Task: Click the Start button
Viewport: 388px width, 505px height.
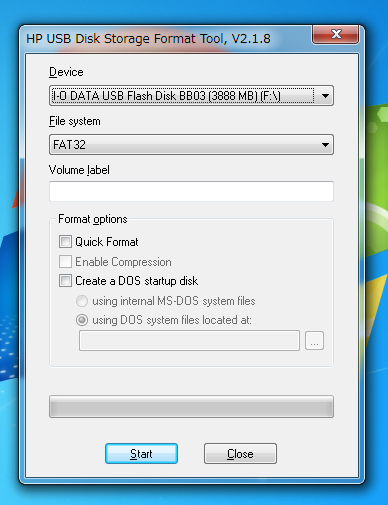Action: (141, 453)
